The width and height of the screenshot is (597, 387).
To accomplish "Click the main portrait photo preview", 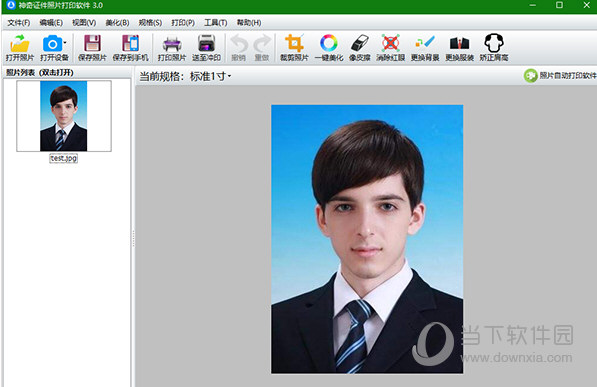I will [367, 239].
